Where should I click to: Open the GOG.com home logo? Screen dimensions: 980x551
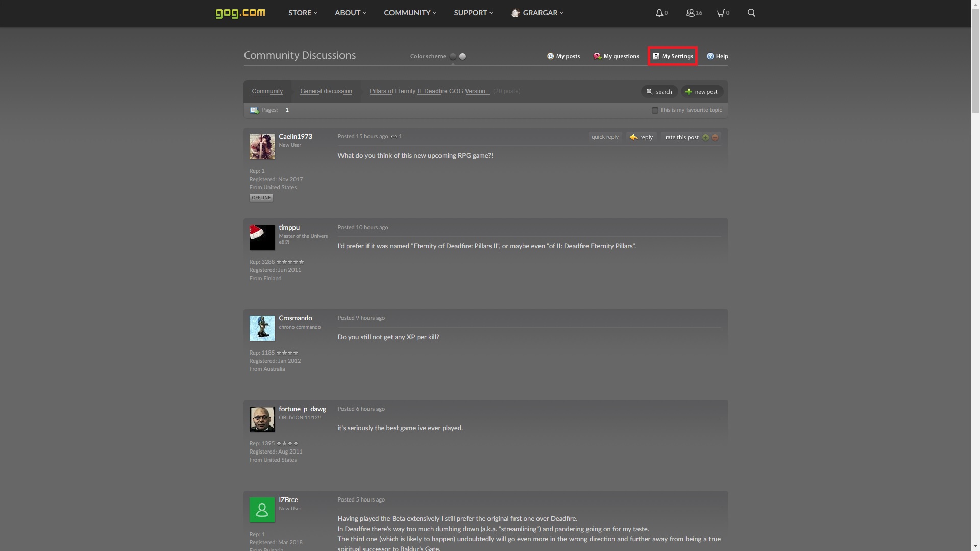pos(240,13)
